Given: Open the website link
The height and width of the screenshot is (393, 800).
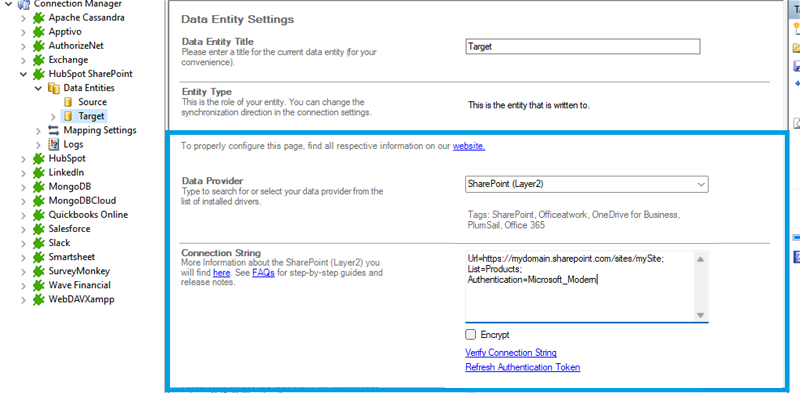Looking at the screenshot, I should (469, 146).
